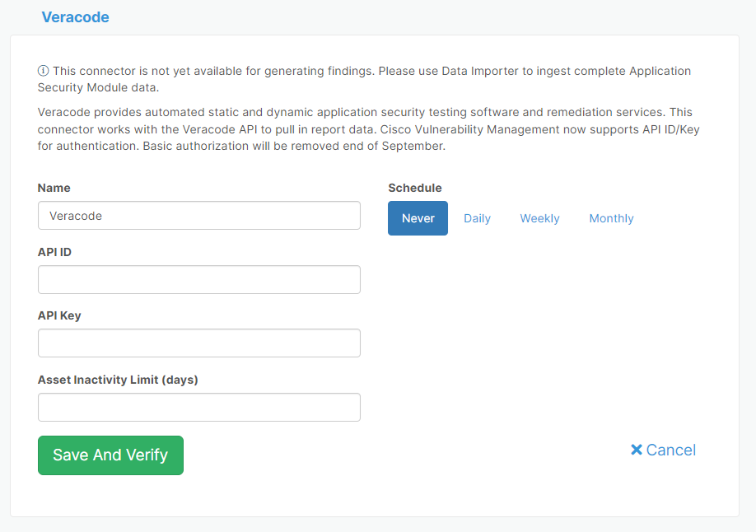Click inside the API Key field
The width and height of the screenshot is (756, 532).
[199, 343]
